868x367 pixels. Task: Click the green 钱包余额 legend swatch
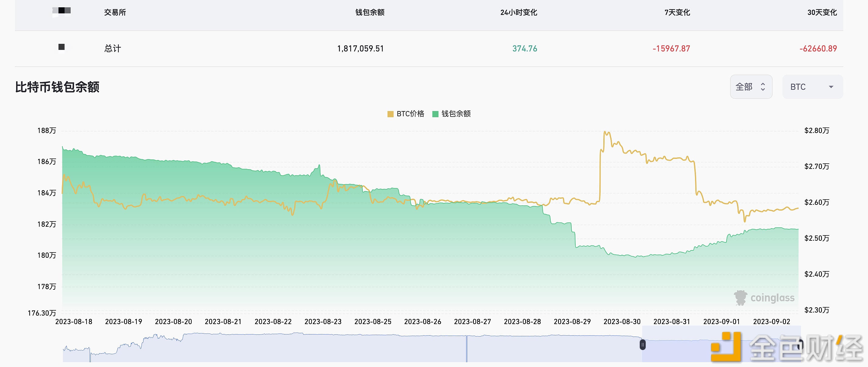click(x=435, y=114)
